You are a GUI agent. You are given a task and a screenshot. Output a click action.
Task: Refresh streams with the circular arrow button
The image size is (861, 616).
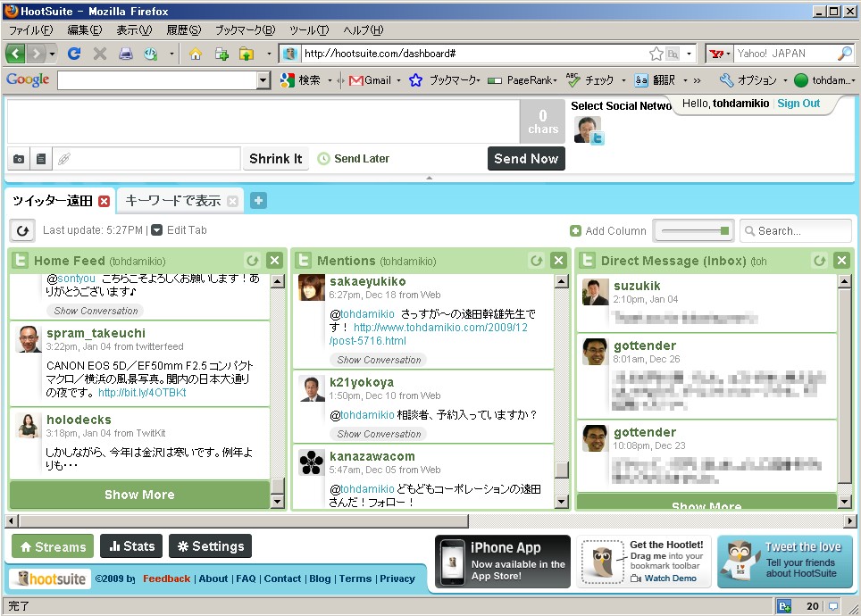tap(22, 230)
